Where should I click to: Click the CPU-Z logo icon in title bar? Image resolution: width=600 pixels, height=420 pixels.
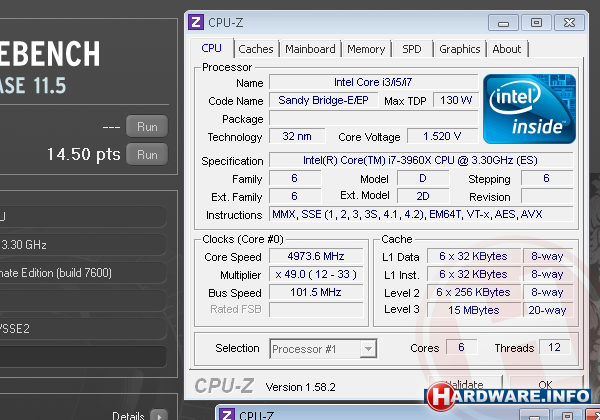click(x=196, y=22)
